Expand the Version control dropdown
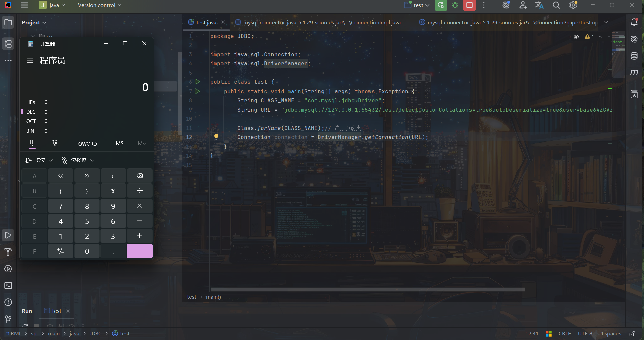Viewport: 644px width, 340px height. pos(99,5)
